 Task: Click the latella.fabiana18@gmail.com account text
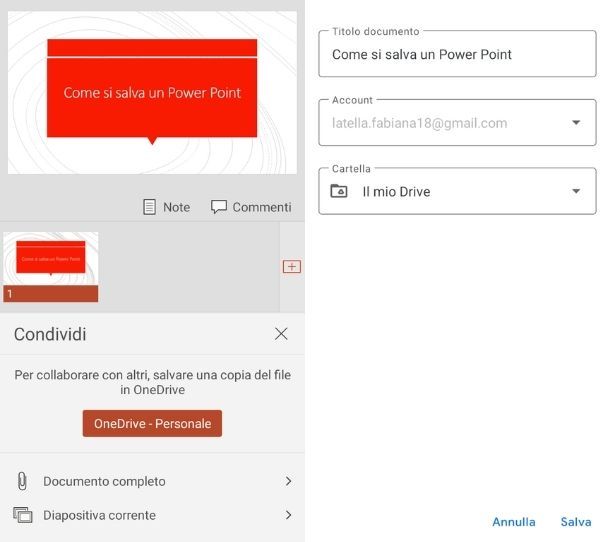(419, 123)
